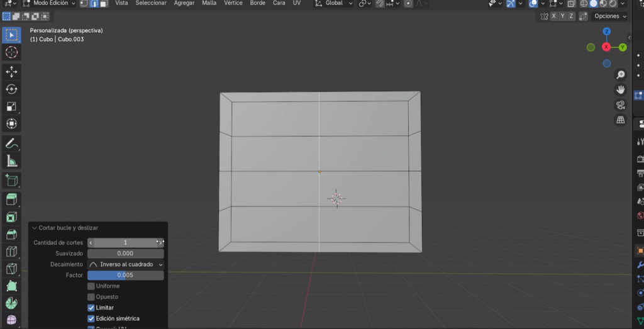Viewport: 644px width, 329px height.
Task: Open the Malla menu
Action: click(209, 3)
